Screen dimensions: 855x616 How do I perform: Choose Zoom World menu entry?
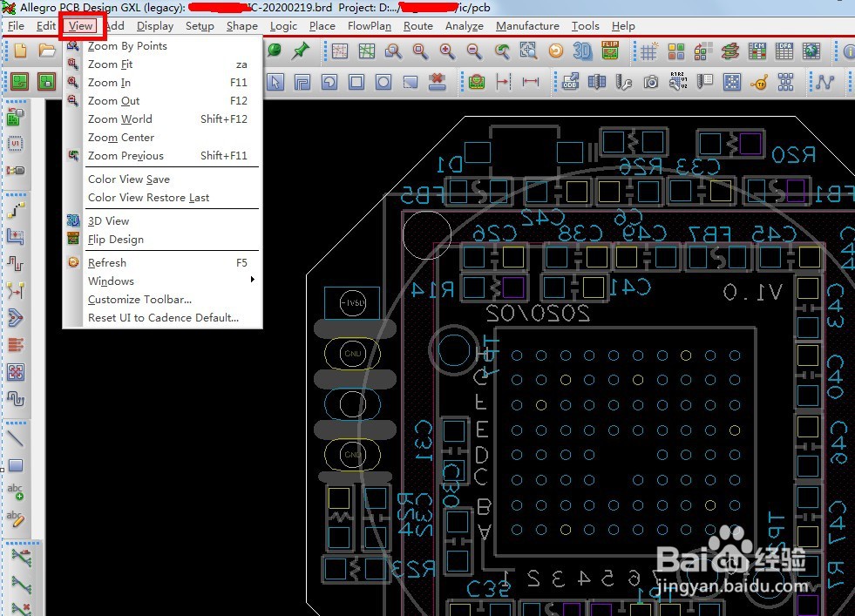pos(162,118)
